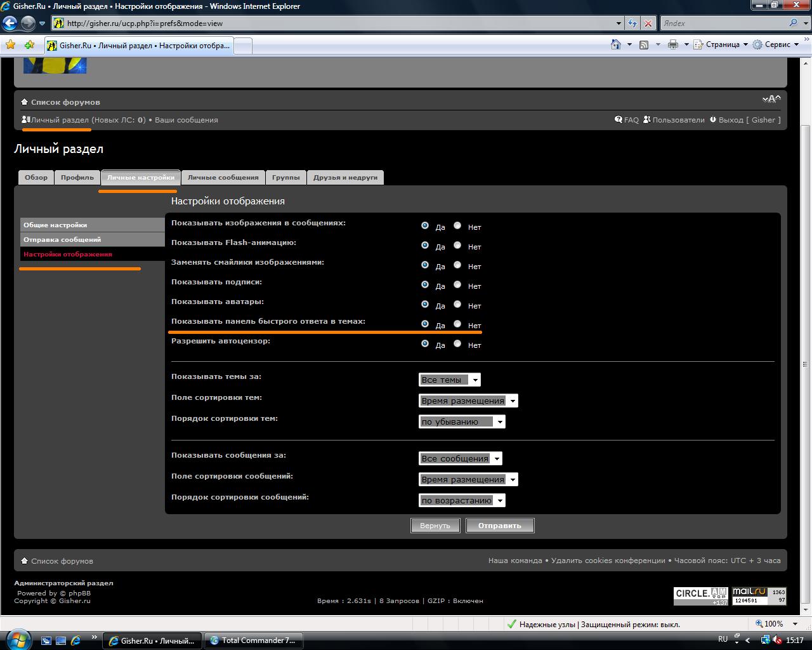Screen dimensions: 812x650
Task: Select 'Нет' for showing avatars
Action: (x=457, y=305)
